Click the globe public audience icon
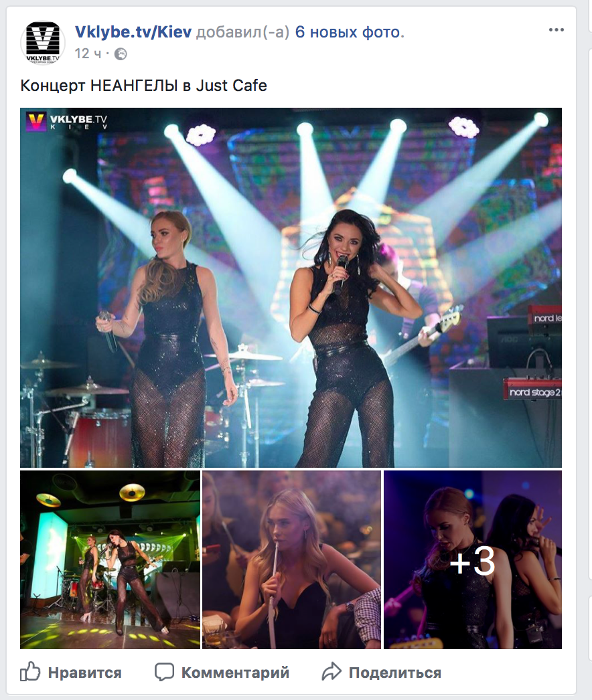This screenshot has width=592, height=700. point(121,54)
